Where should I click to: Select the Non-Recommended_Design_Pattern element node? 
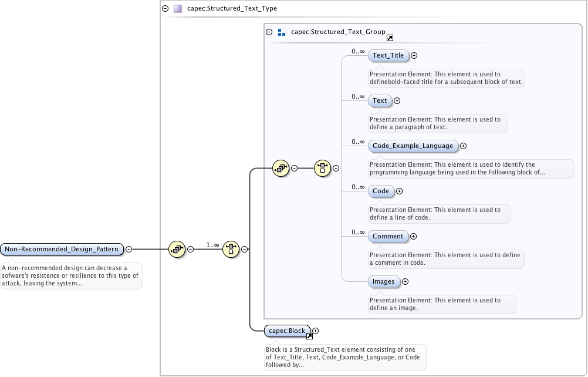62,249
